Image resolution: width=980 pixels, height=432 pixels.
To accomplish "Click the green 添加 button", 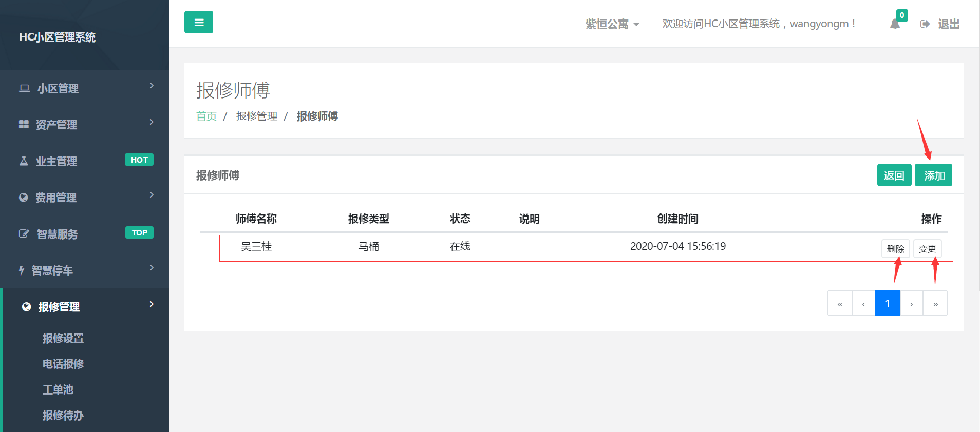I will click(x=933, y=175).
